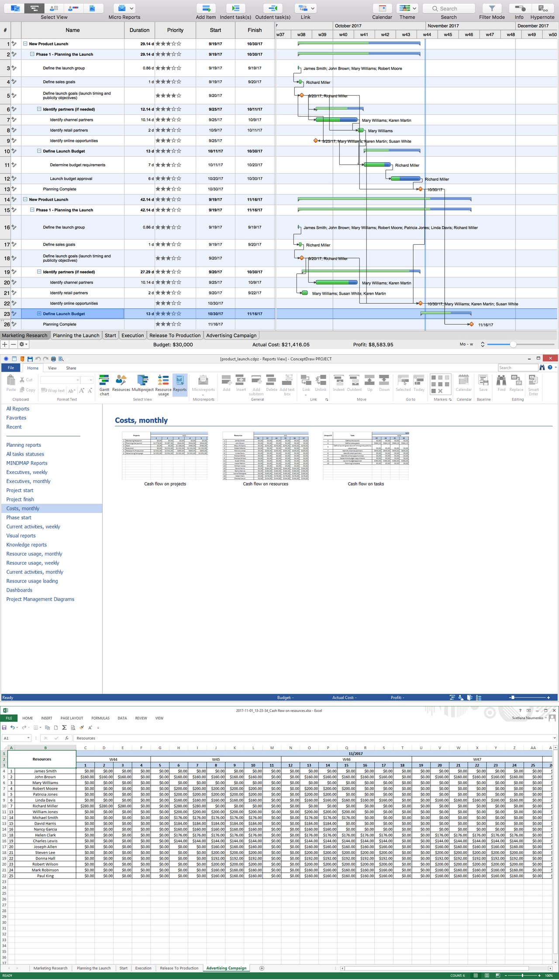Click the Excel formula bar containing Resources
The image size is (559, 980).
[314, 738]
